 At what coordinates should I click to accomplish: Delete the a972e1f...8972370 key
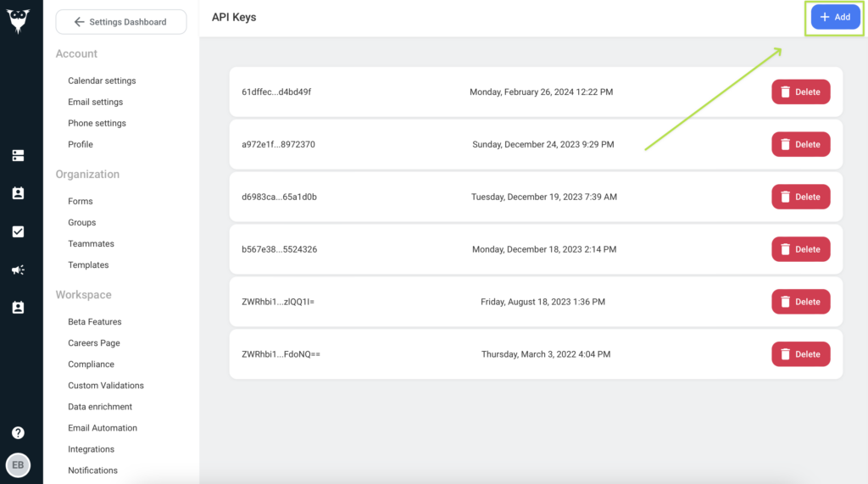(x=800, y=145)
